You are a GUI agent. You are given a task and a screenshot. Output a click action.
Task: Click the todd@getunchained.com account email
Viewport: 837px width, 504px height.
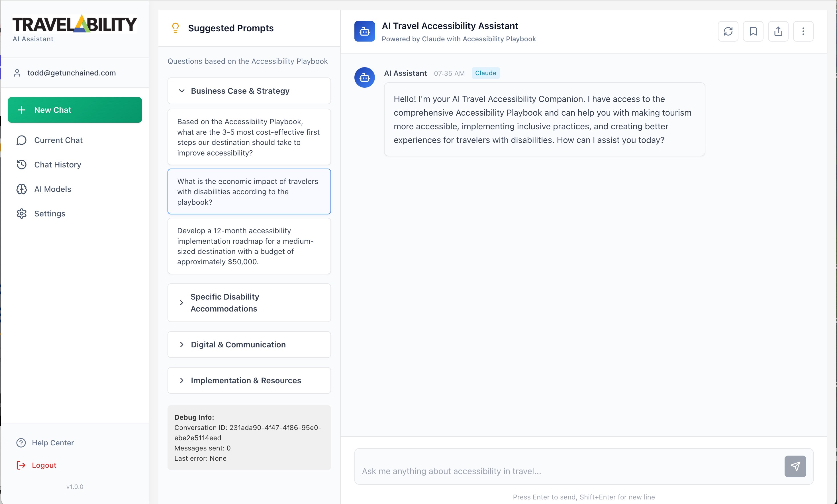click(x=72, y=73)
